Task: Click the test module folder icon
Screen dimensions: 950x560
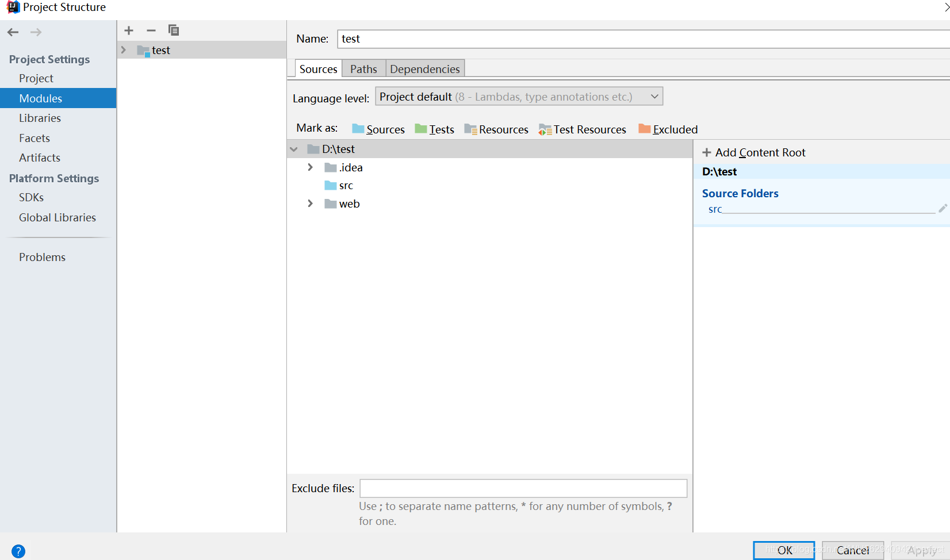Action: pos(143,51)
